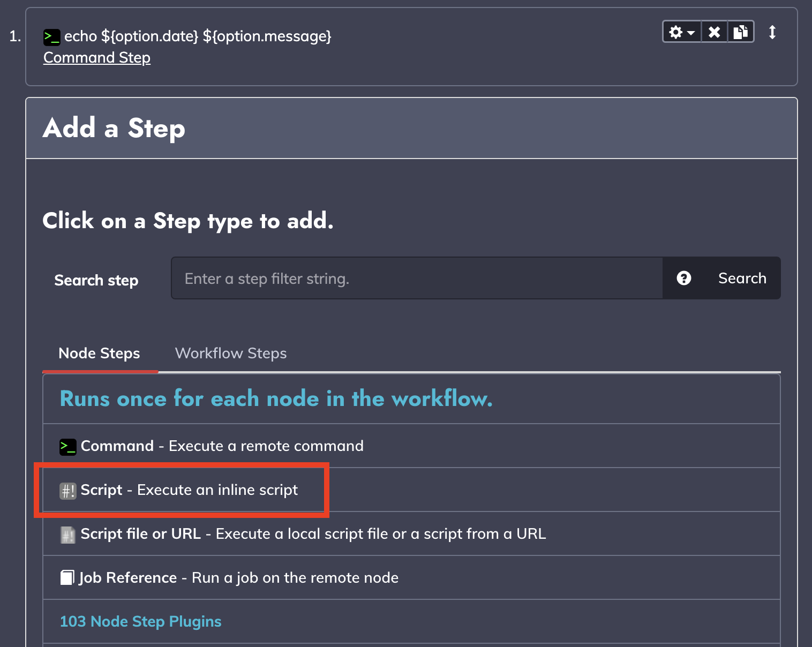This screenshot has height=647, width=812.
Task: Switch to the Node Steps tab
Action: click(x=99, y=353)
